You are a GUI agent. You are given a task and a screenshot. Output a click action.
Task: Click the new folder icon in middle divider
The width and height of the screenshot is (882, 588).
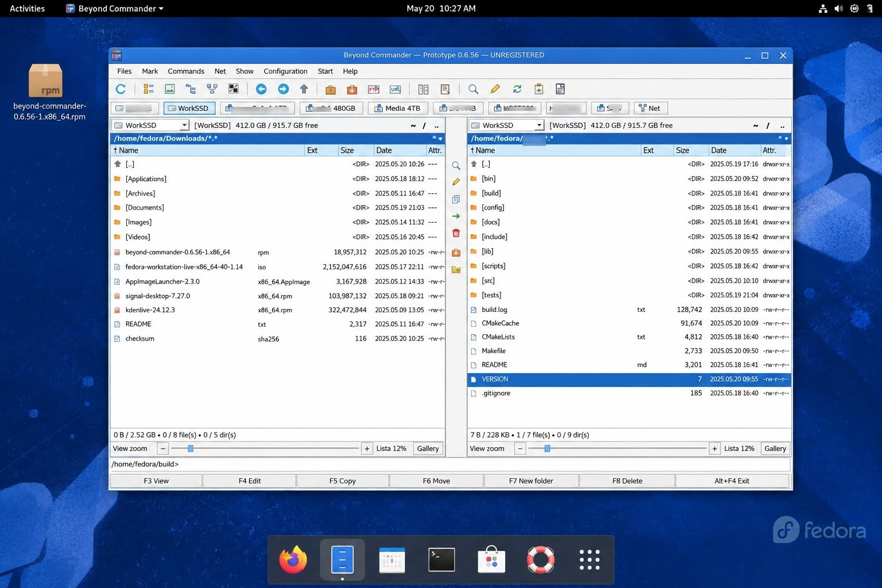click(456, 269)
